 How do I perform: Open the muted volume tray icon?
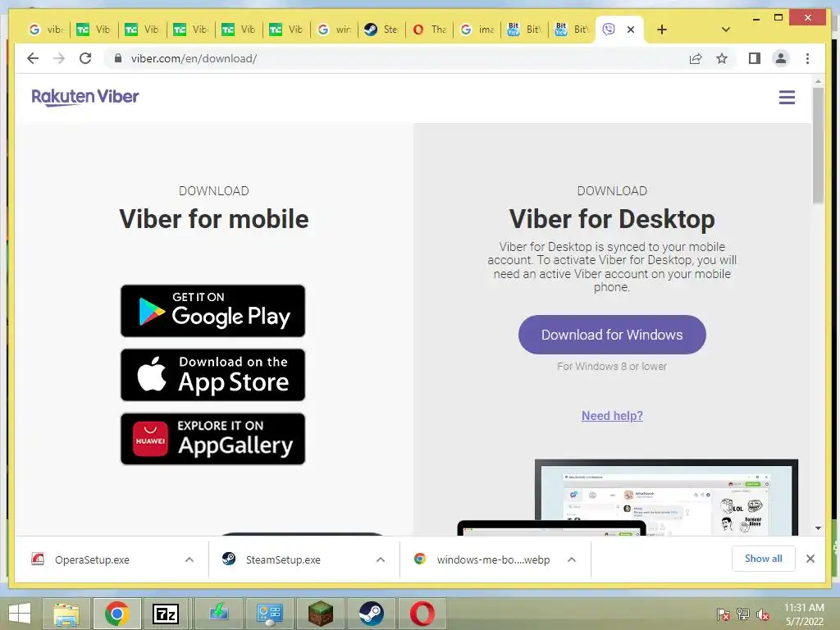click(762, 614)
